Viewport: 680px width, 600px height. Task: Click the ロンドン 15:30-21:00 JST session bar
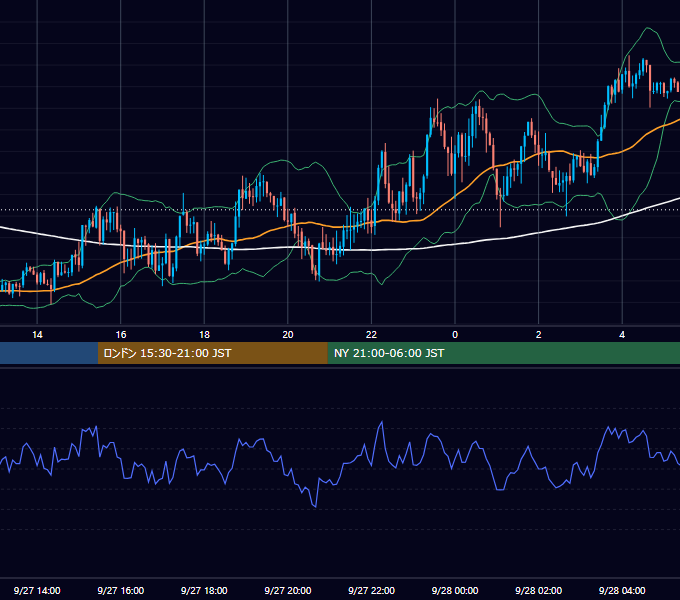[x=212, y=353]
